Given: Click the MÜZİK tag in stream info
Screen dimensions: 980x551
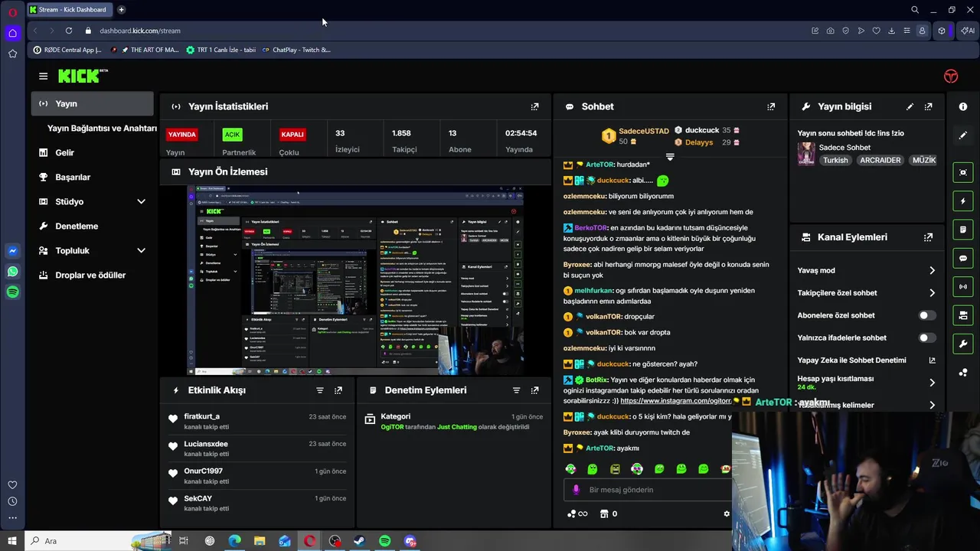Looking at the screenshot, I should click(x=924, y=160).
